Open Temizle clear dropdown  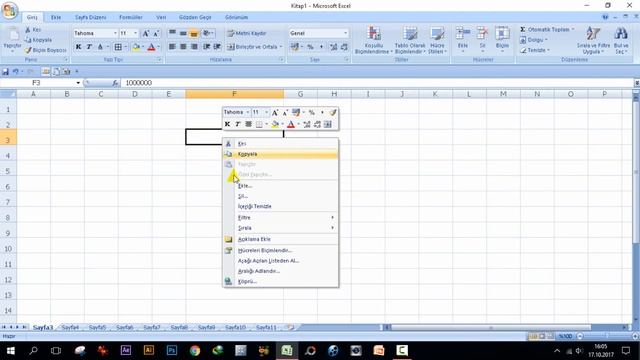535,50
